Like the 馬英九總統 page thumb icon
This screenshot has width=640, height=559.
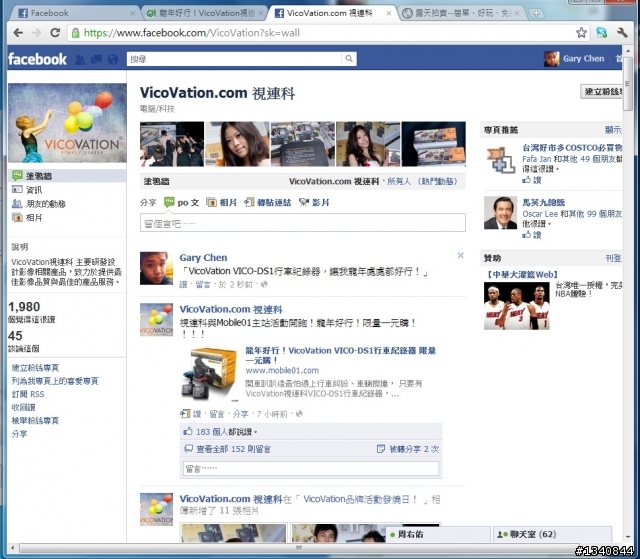[527, 235]
